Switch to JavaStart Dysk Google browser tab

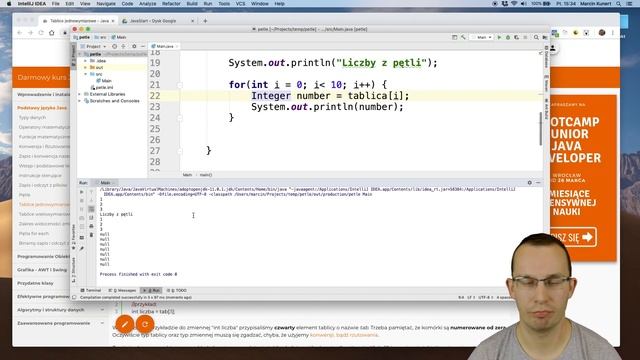point(157,21)
